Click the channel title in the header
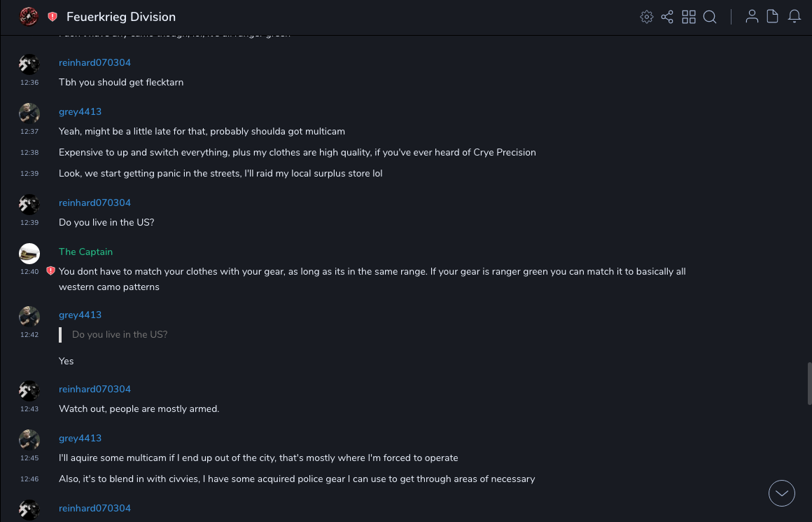The width and height of the screenshot is (812, 522). 121,17
